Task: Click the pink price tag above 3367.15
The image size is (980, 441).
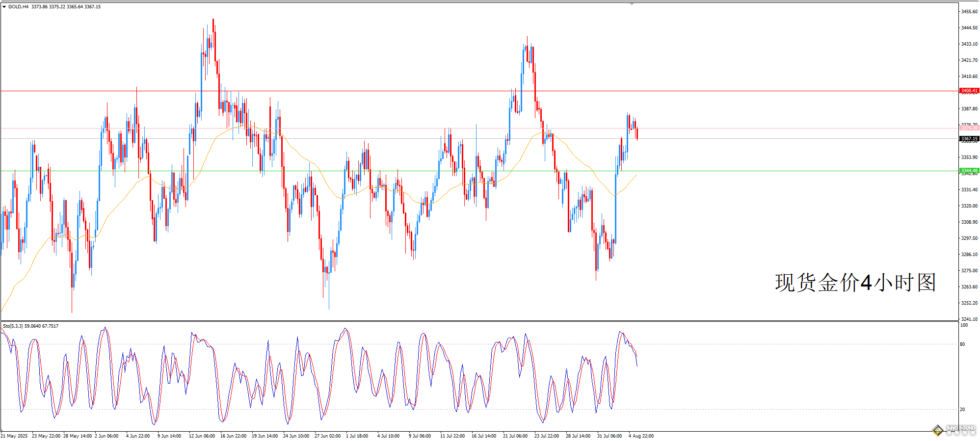Action: [969, 128]
